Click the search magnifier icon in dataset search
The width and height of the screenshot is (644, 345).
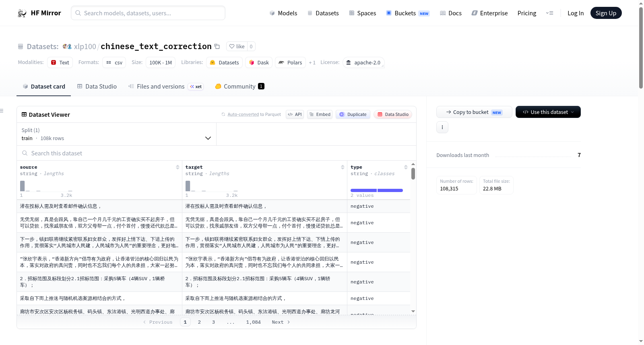pos(25,153)
